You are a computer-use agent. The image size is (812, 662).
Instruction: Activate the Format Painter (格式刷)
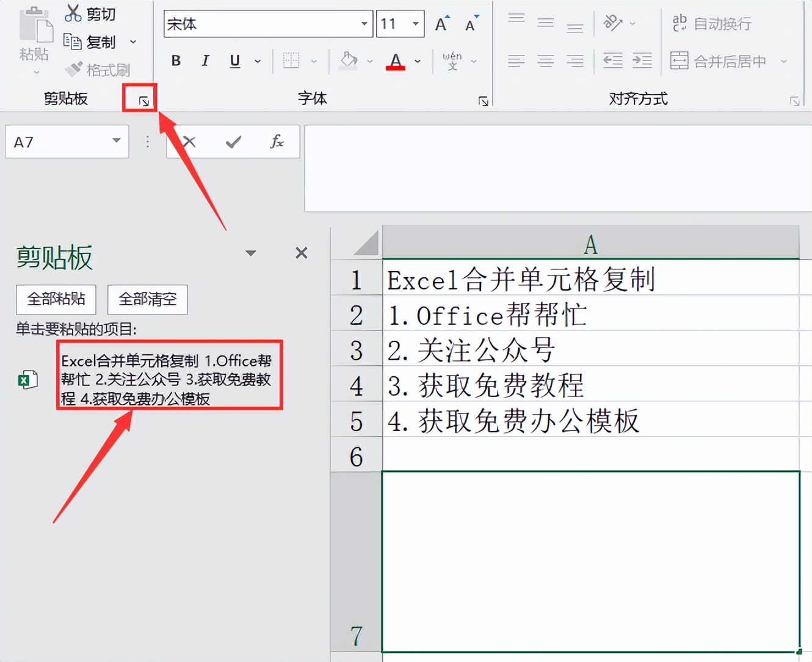(98, 70)
